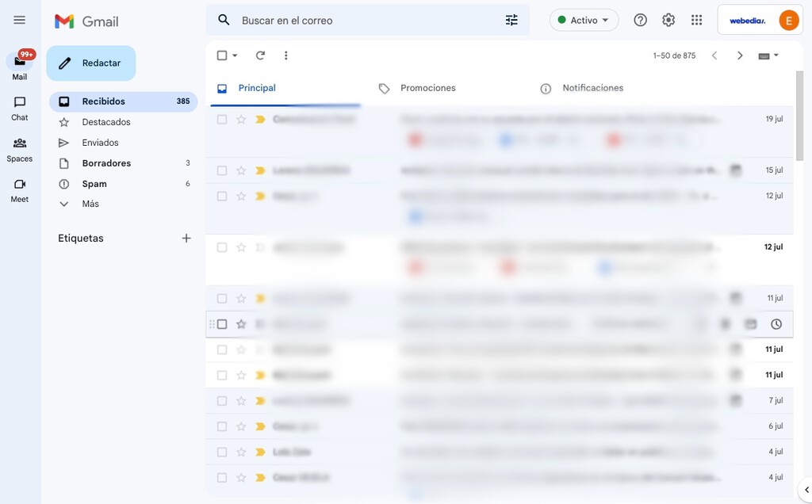Image resolution: width=812 pixels, height=504 pixels.
Task: Expand the Más section in the sidebar
Action: pyautogui.click(x=90, y=204)
